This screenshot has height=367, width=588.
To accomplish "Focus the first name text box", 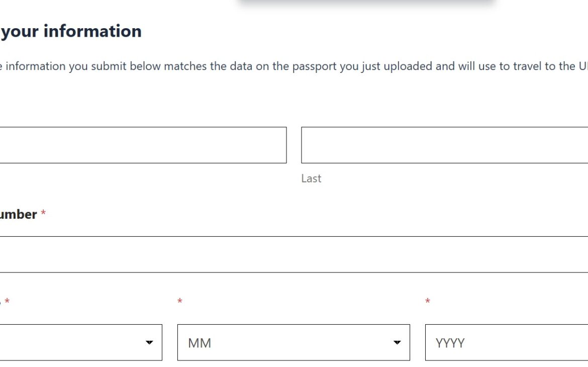I will click(143, 145).
